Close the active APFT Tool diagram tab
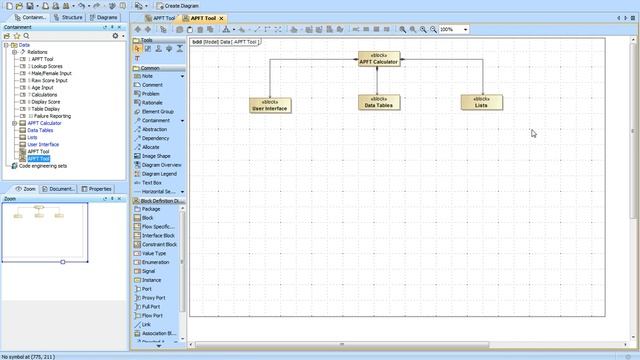 coord(221,18)
